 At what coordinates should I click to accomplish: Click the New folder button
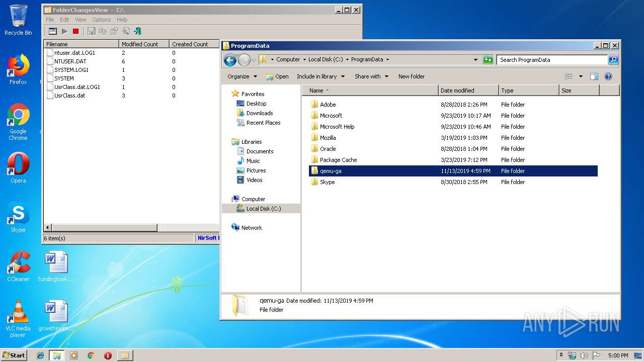pos(412,76)
